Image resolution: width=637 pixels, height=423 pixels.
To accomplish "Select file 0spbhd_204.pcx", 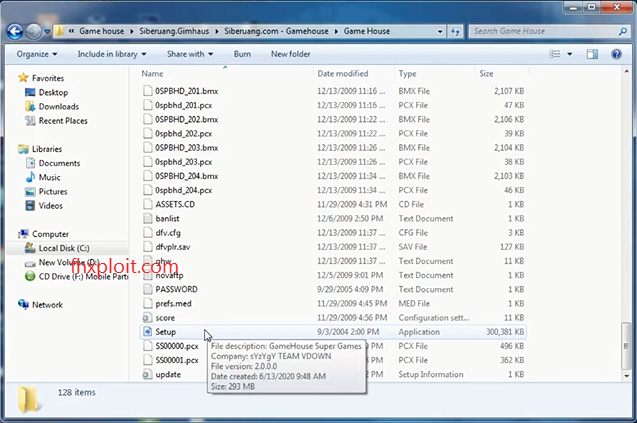I will [183, 190].
